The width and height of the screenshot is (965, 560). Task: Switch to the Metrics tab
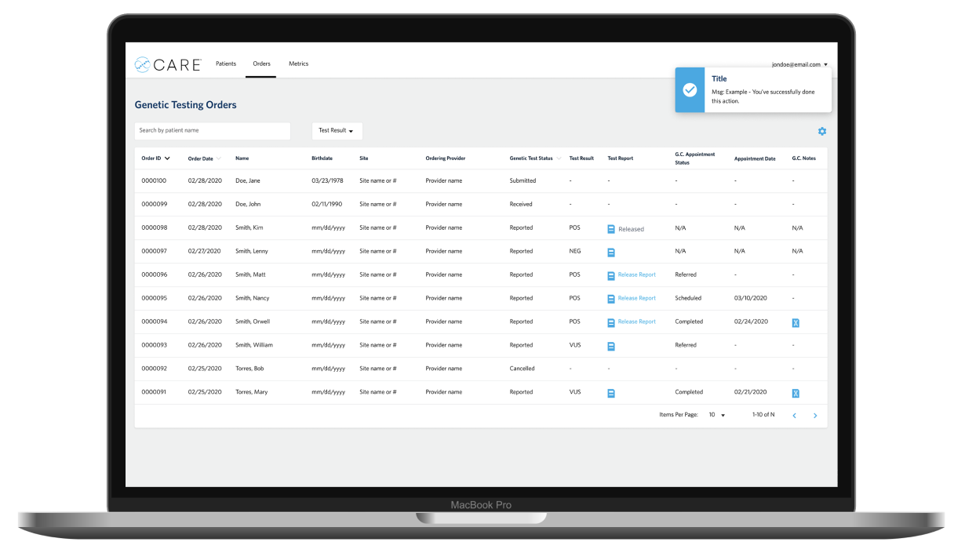point(298,64)
